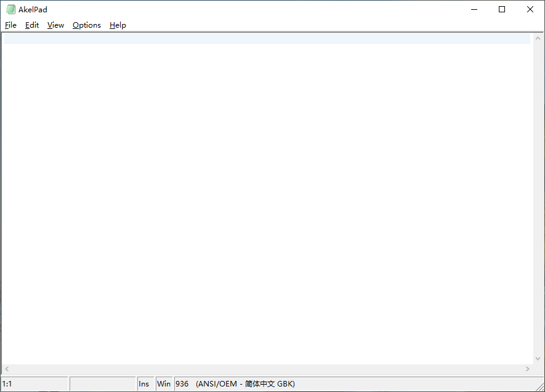Click the vertical scrollbar down arrow
The height and width of the screenshot is (392, 545).
(x=538, y=359)
